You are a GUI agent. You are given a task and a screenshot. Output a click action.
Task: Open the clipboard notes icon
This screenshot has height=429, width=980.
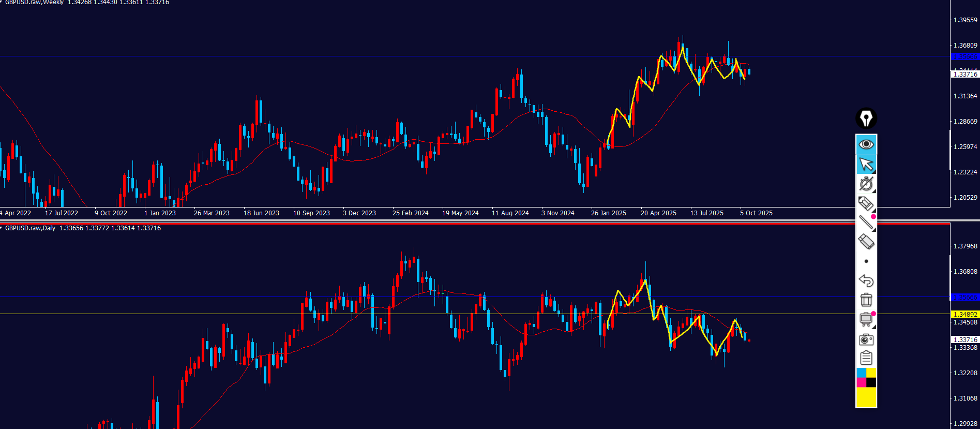tap(866, 358)
